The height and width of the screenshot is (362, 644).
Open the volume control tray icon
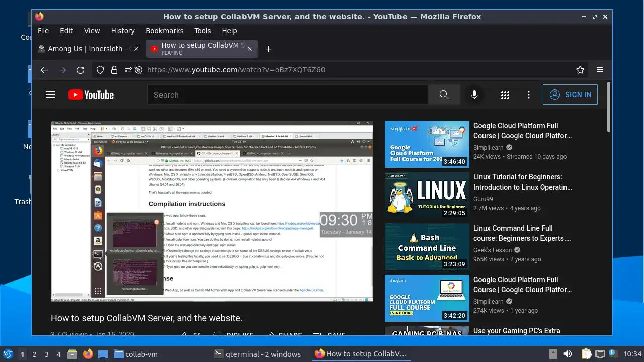click(568, 354)
